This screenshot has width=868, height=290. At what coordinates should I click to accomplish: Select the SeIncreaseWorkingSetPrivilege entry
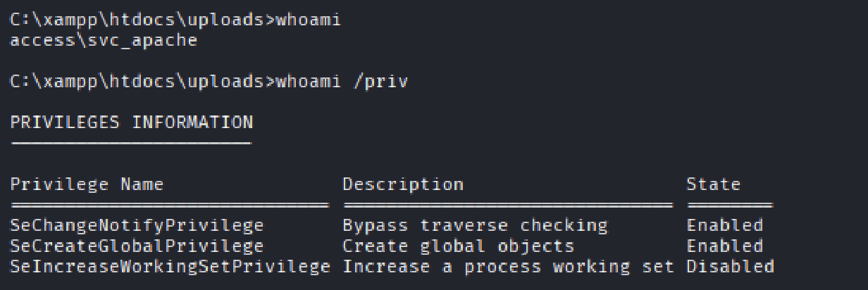pyautogui.click(x=170, y=267)
